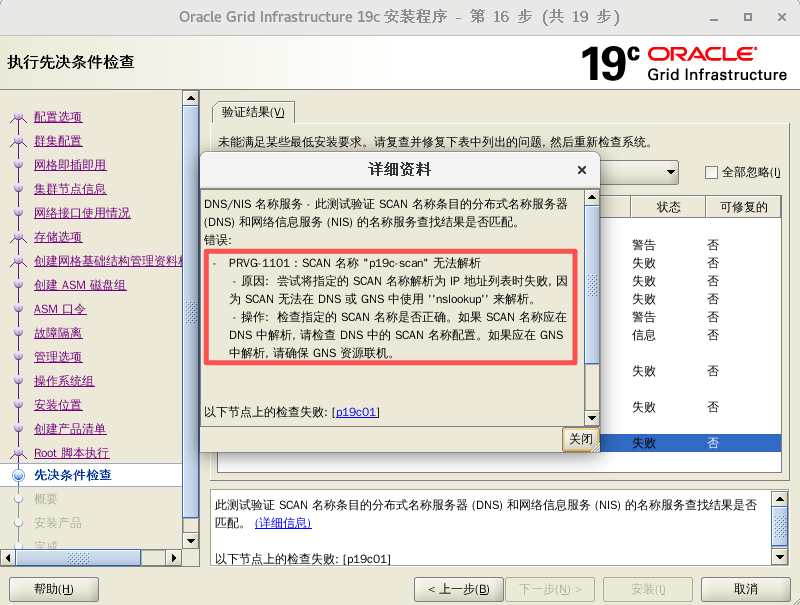Image resolution: width=800 pixels, height=605 pixels.
Task: Open the 网络接口使用情况 step
Action: pos(82,213)
